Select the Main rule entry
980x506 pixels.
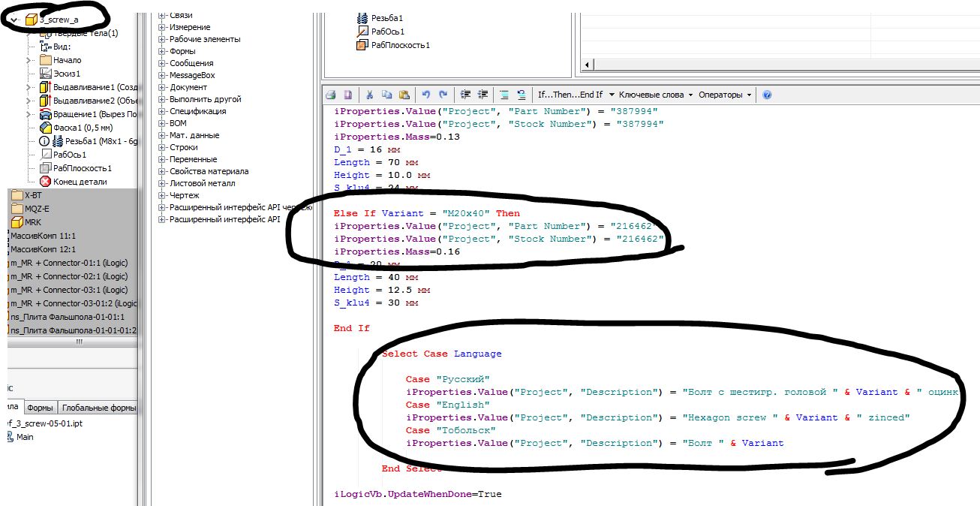click(25, 436)
